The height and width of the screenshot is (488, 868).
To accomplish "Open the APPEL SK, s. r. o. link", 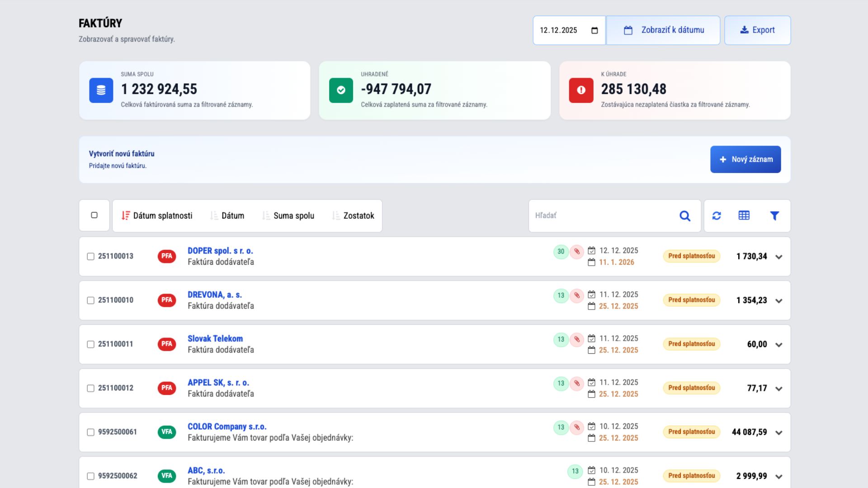I will 218,383.
